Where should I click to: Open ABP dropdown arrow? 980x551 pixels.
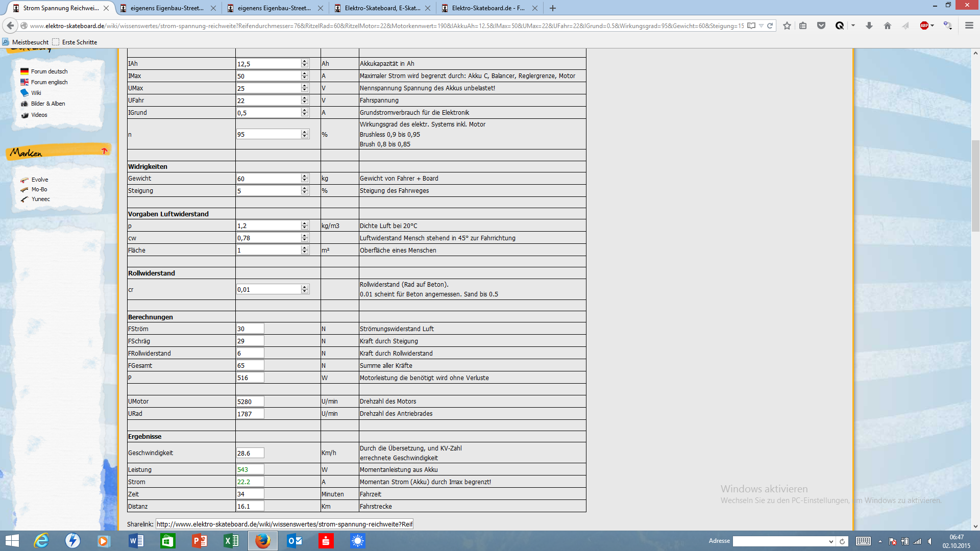(932, 26)
